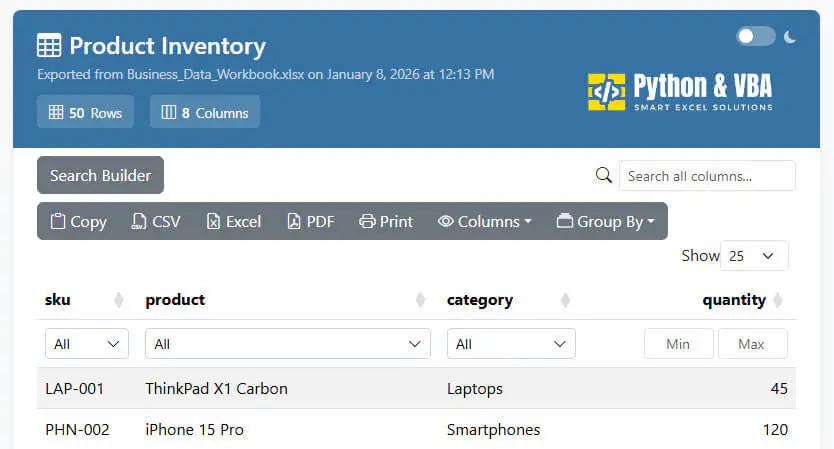Export the table as CSV
834x449 pixels.
[156, 222]
